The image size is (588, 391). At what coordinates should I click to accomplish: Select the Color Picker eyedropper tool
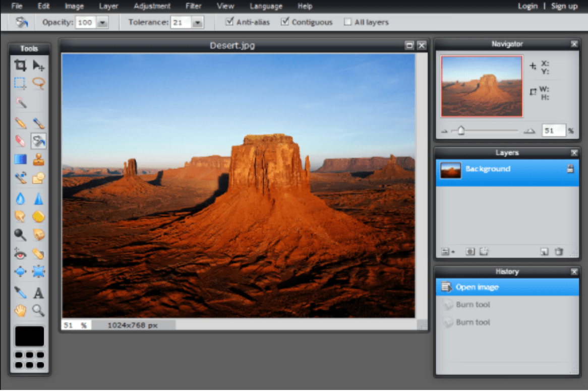pyautogui.click(x=20, y=293)
